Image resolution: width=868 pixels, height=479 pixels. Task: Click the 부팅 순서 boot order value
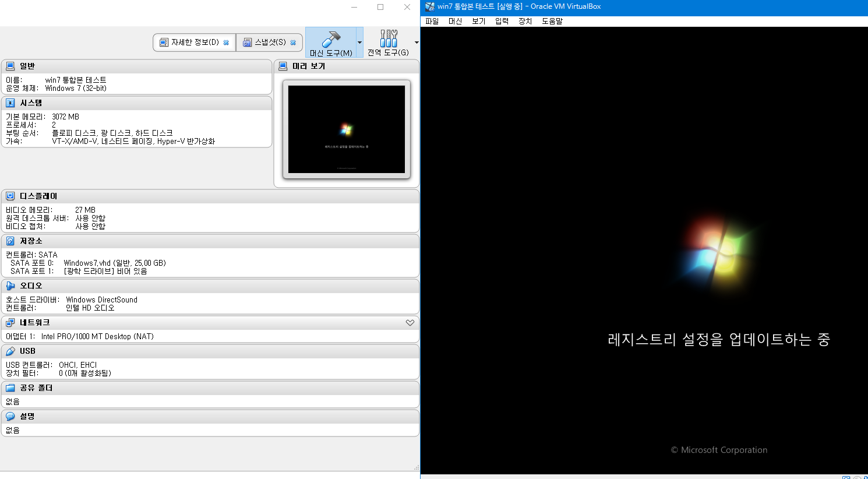point(112,133)
